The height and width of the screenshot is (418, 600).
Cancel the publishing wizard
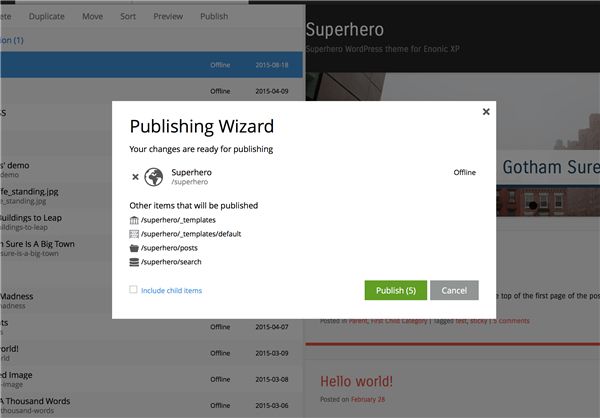454,290
